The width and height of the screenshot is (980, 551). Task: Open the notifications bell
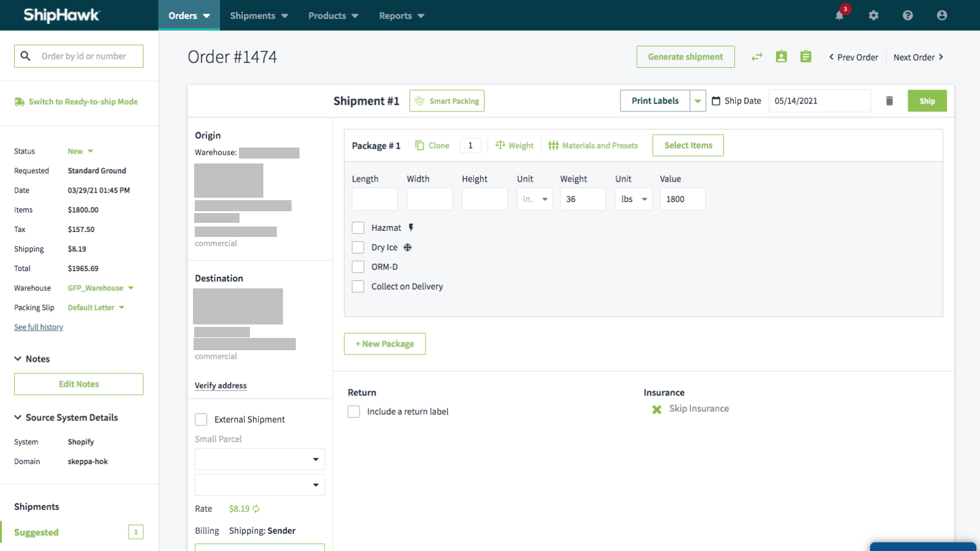click(840, 15)
